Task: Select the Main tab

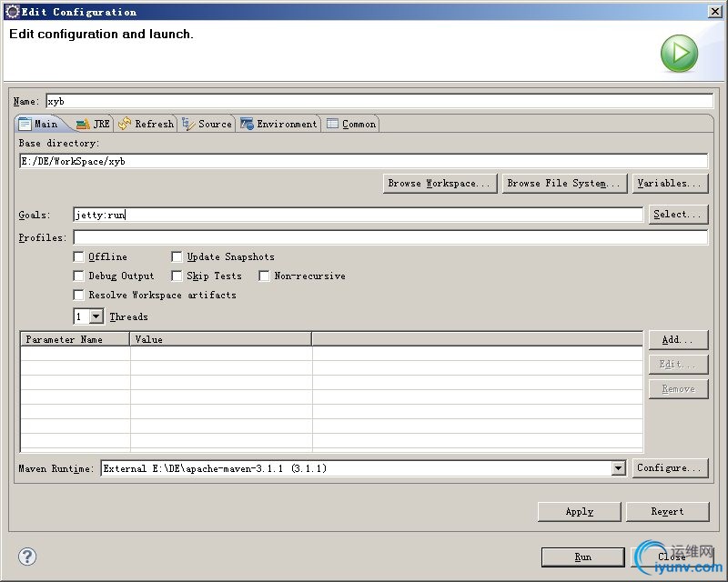Action: (x=39, y=124)
